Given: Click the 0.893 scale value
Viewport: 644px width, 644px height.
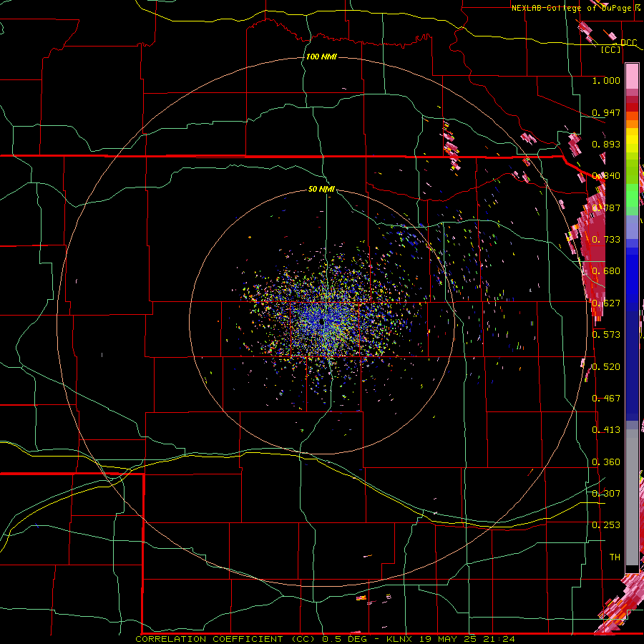Looking at the screenshot, I should [x=606, y=144].
